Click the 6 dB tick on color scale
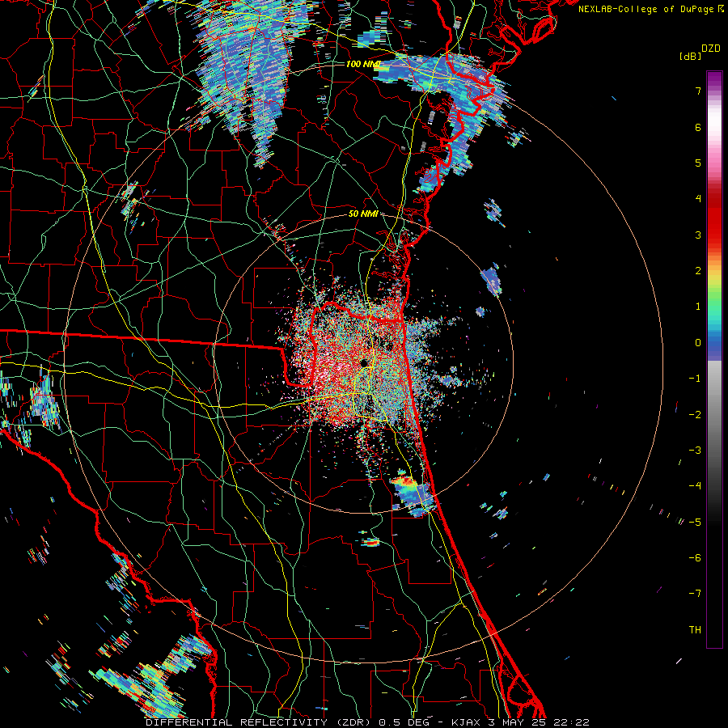This screenshot has width=728, height=728. click(698, 127)
